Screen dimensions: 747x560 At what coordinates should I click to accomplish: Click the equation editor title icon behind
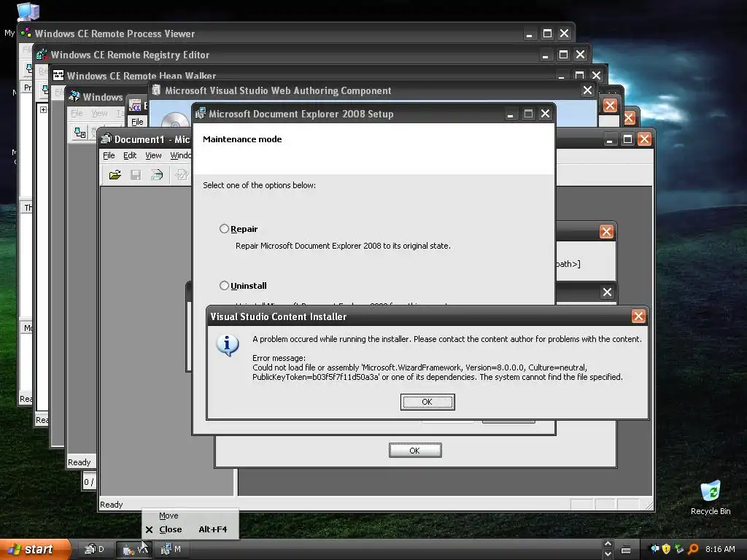click(x=135, y=106)
